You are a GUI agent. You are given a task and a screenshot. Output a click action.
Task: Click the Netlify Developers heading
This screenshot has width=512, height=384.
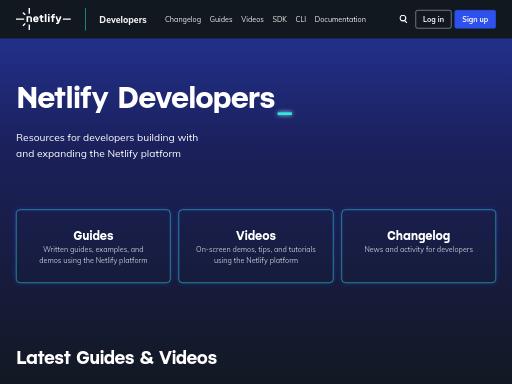146,98
